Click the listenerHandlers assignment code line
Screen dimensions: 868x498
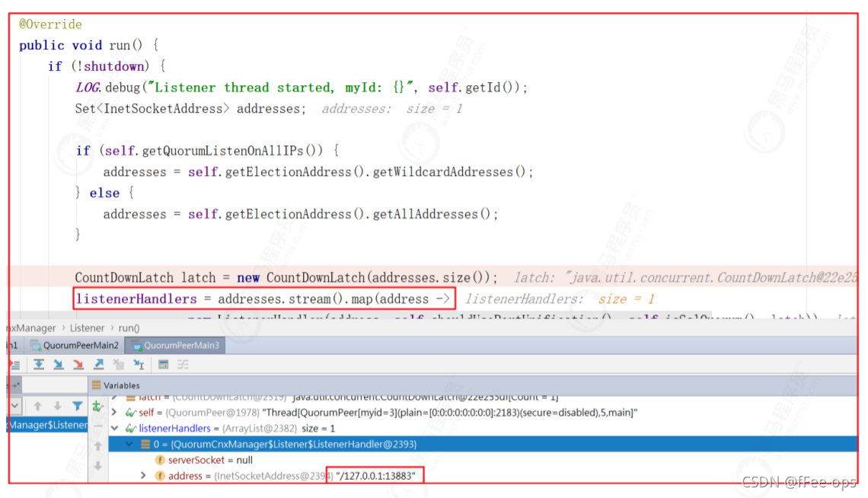[263, 298]
